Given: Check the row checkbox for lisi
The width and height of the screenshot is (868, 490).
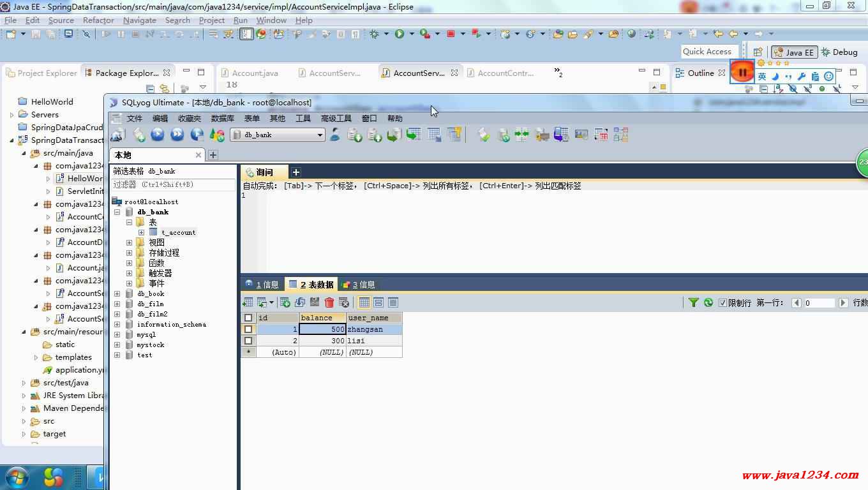Looking at the screenshot, I should [248, 341].
